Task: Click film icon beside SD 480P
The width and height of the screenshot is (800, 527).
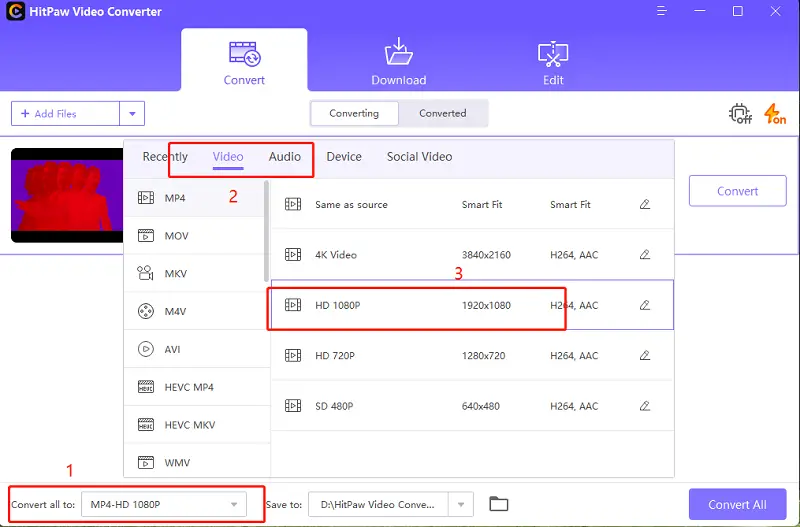Action: [293, 406]
